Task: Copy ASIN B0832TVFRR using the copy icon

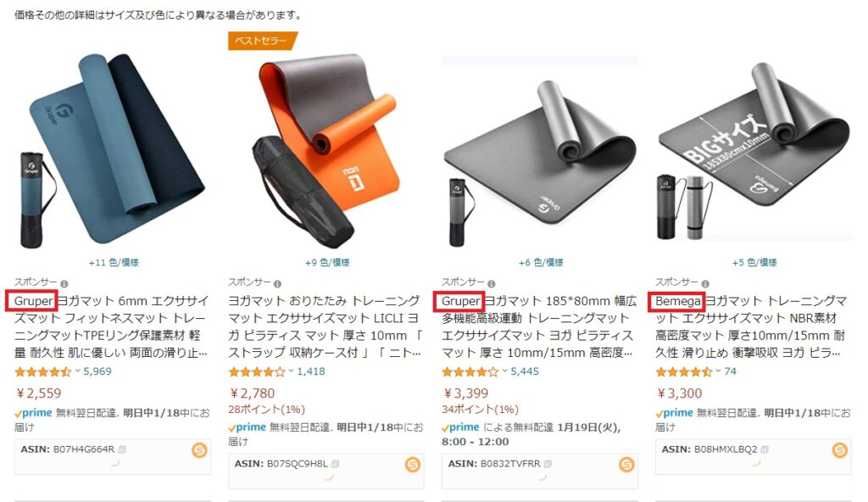Action: point(548,464)
